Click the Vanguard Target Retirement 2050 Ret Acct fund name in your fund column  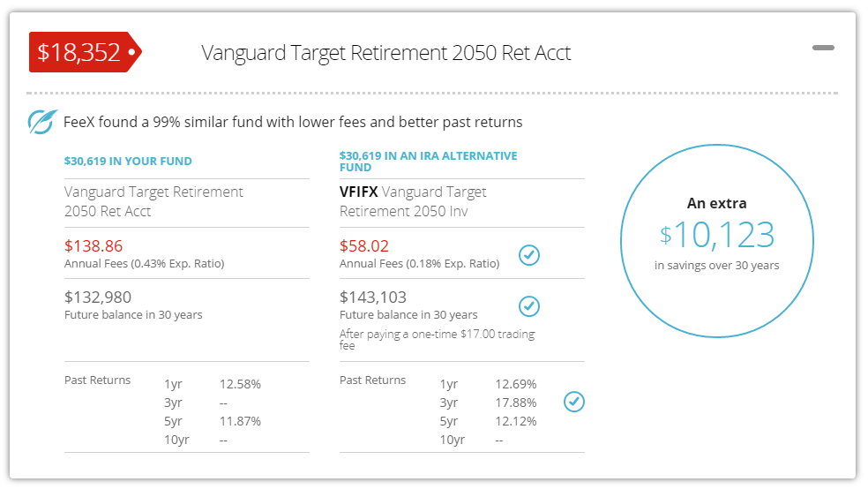153,201
